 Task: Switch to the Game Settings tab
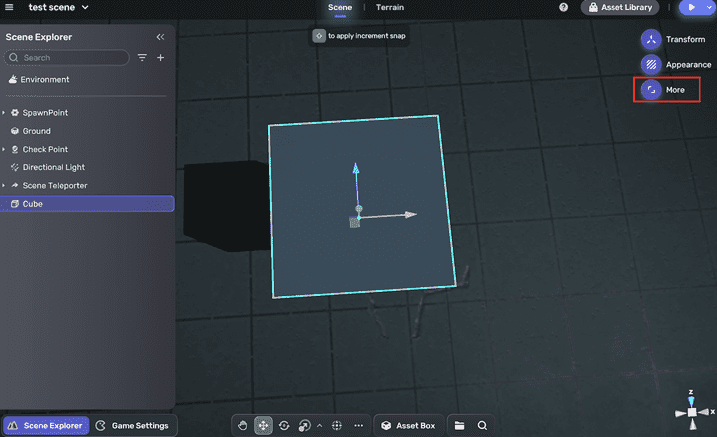(x=133, y=425)
